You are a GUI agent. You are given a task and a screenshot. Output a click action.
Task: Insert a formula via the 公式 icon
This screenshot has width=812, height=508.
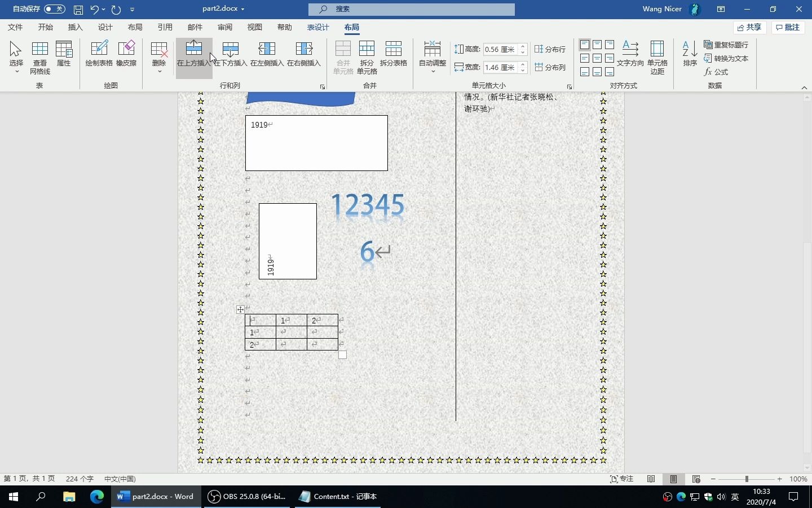click(x=717, y=72)
